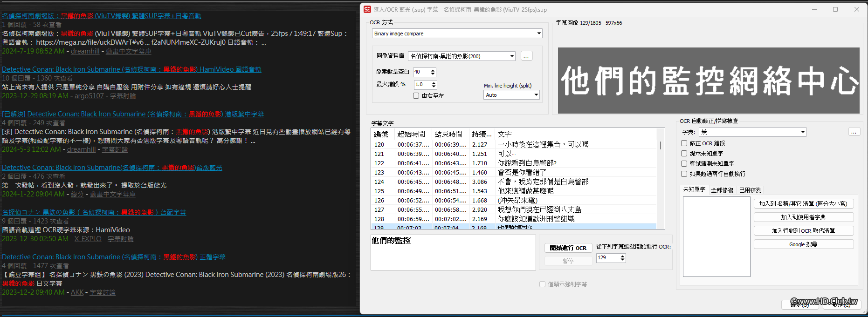The width and height of the screenshot is (868, 317).
Task: Open the image database dropdown 名偵探柯南-黑鐵的魚影(200)
Action: pos(462,56)
